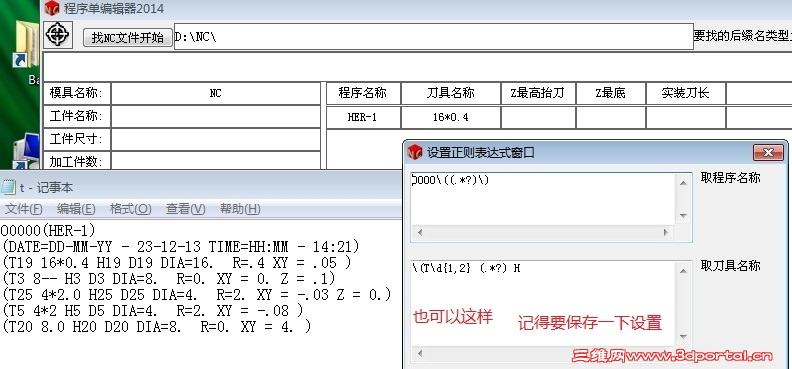
Task: Click the D:\NC\ path input field
Action: tap(433, 36)
